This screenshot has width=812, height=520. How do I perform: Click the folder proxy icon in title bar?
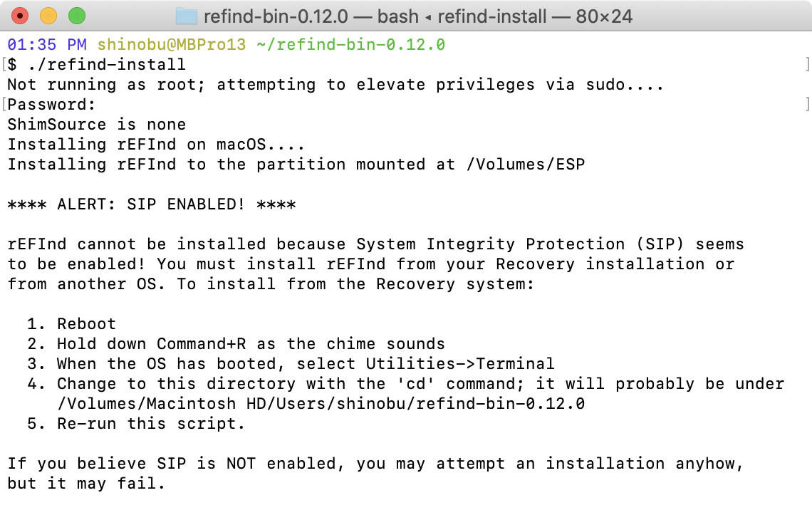tap(187, 16)
